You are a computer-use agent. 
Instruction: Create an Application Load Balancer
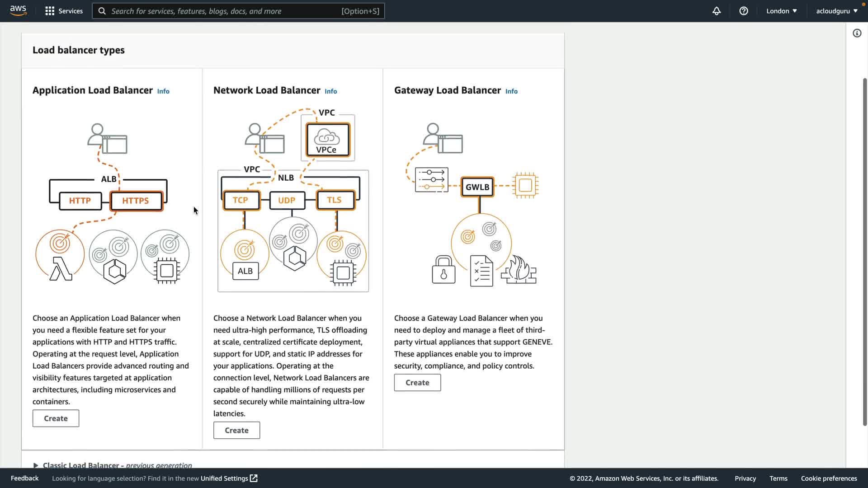[56, 418]
